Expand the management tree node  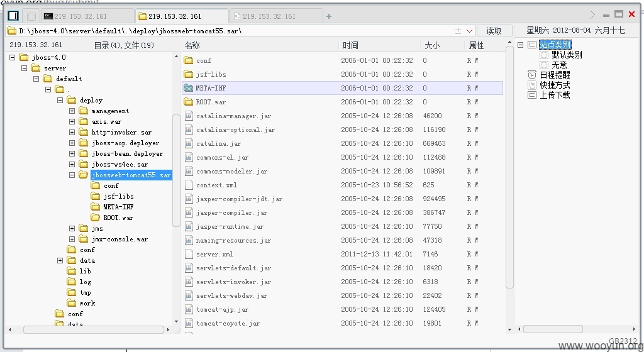click(72, 111)
